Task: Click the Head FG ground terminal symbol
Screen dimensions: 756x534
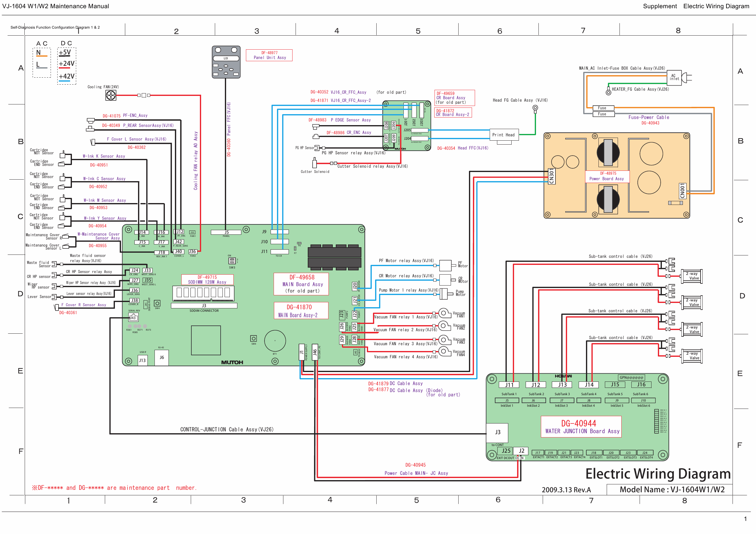Action: tap(535, 108)
